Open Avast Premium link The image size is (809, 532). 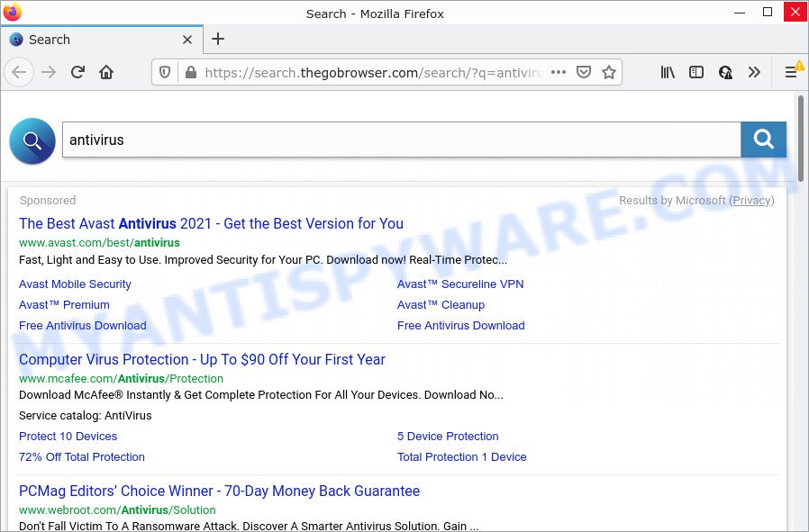[64, 304]
